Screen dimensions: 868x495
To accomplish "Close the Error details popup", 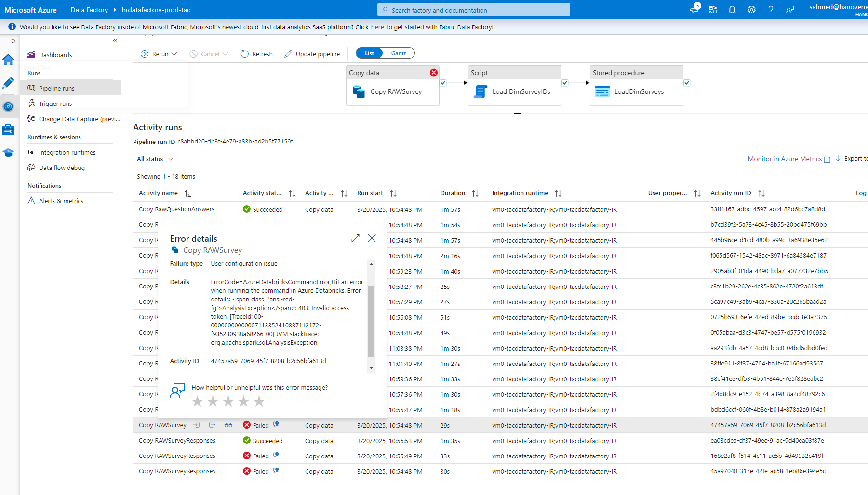I will [x=372, y=238].
